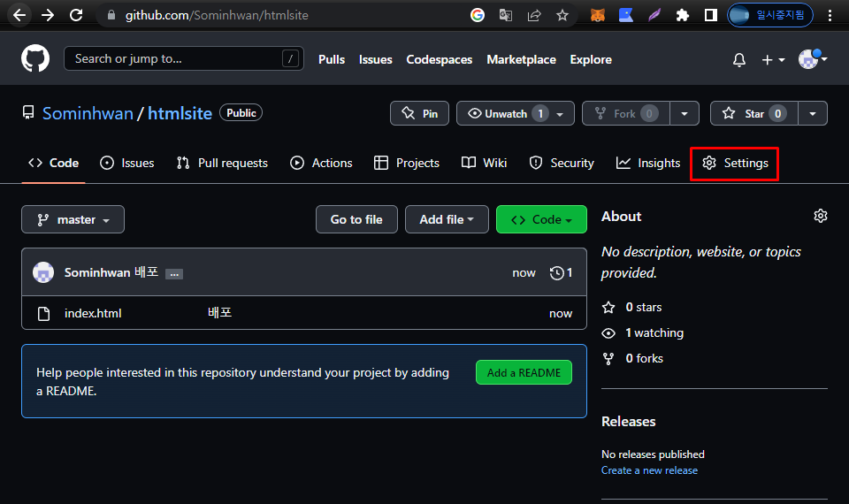Pin the repository with the Pin button
This screenshot has width=849, height=504.
pyautogui.click(x=419, y=113)
